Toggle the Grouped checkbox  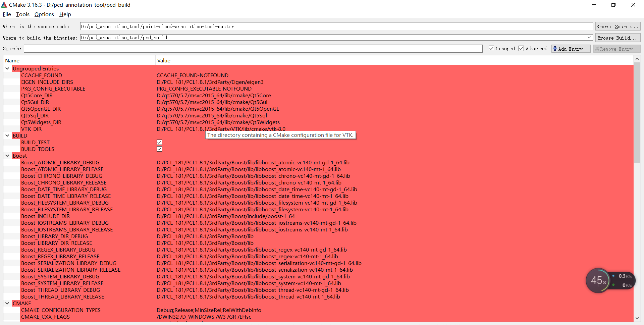coord(491,49)
